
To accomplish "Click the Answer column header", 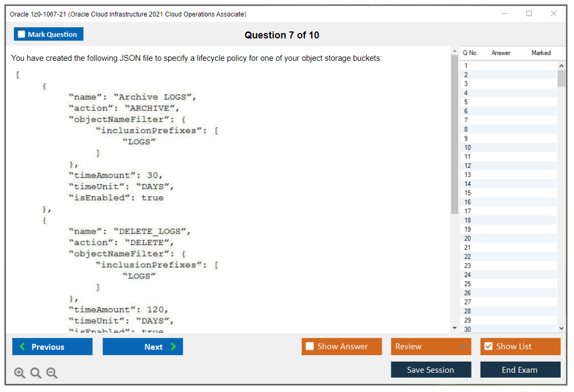I will click(501, 53).
